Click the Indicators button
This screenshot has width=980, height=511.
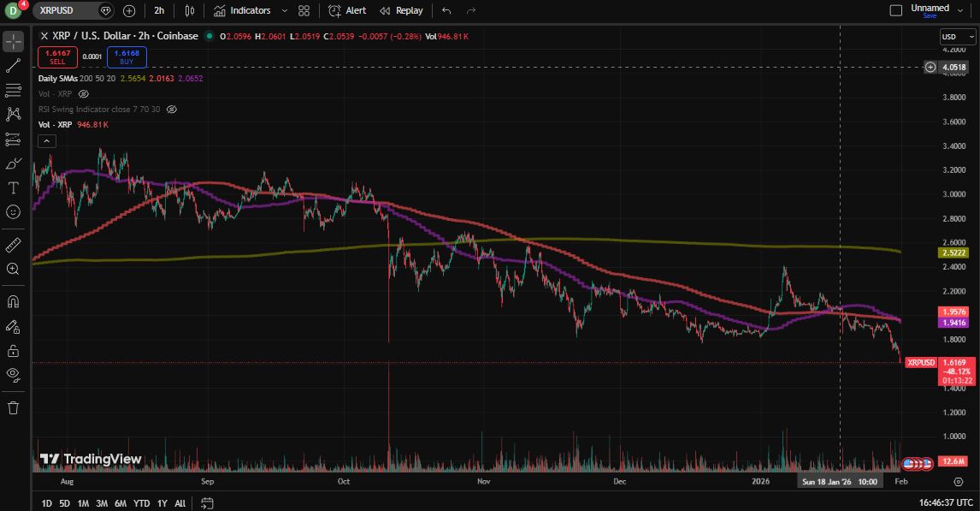pyautogui.click(x=242, y=10)
